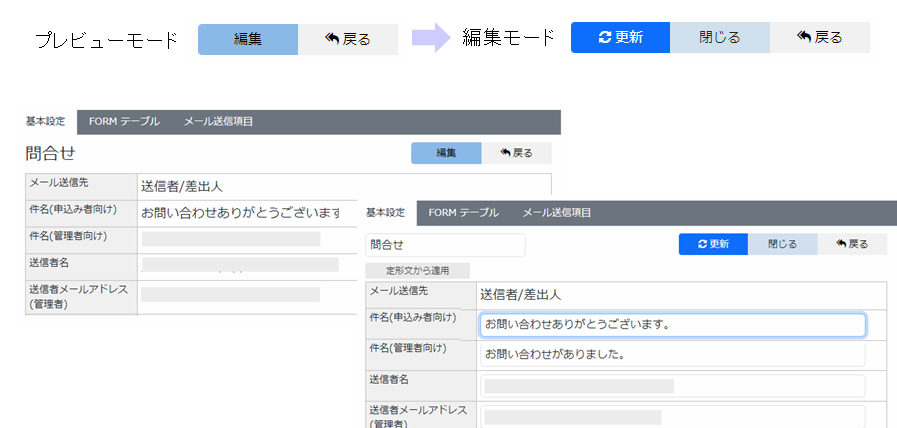Open メール送信項目 tab in edit panel
897x428 pixels.
tap(557, 213)
